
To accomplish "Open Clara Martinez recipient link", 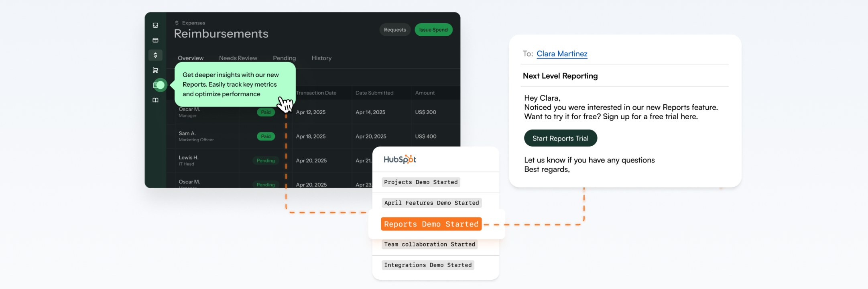I will pos(562,54).
